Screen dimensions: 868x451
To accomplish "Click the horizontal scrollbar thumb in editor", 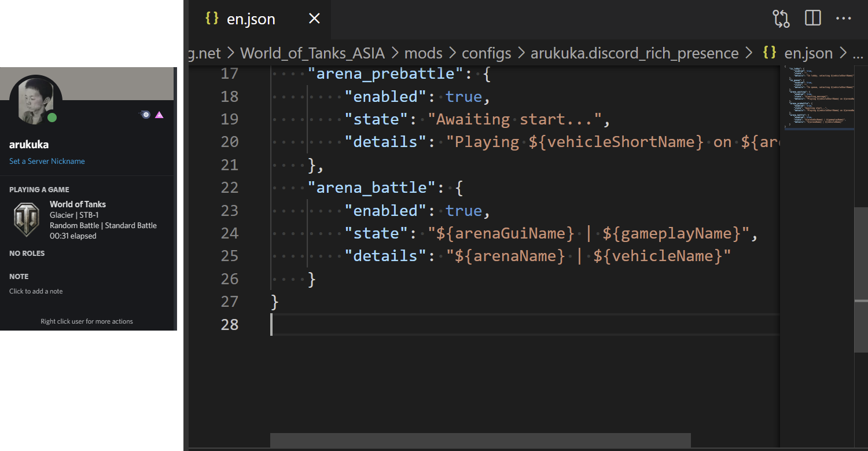I will (480, 440).
